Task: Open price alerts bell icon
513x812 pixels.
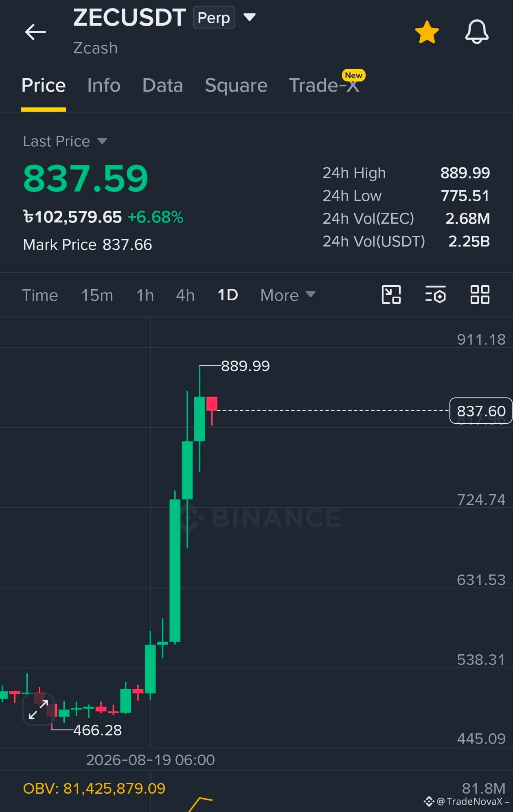Action: (x=477, y=31)
